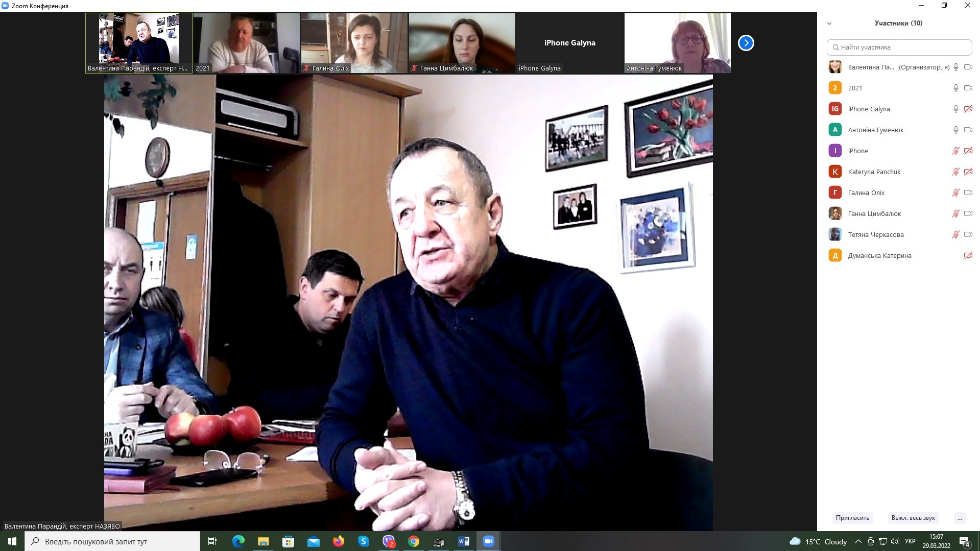
Task: Toggle Думанська Катерина's disabled camera icon
Action: 968,255
